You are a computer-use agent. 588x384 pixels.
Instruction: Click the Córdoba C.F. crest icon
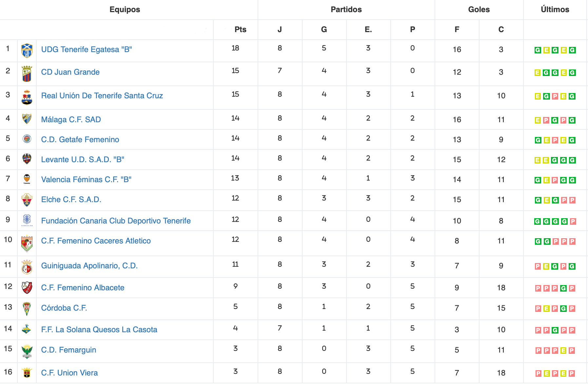[x=27, y=309]
